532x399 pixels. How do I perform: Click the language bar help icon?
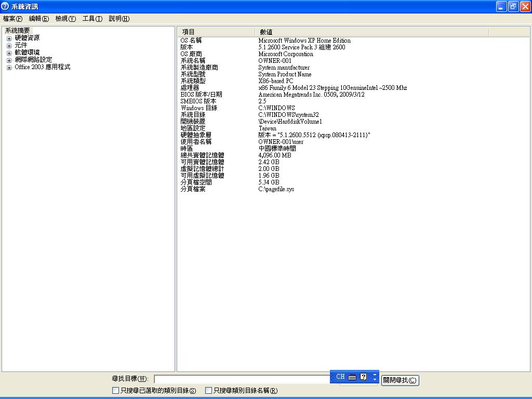tap(363, 377)
